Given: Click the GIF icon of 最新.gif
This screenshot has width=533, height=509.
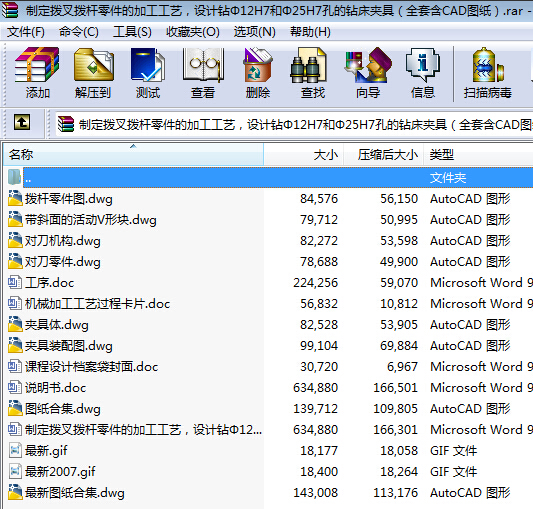Looking at the screenshot, I should [15, 451].
